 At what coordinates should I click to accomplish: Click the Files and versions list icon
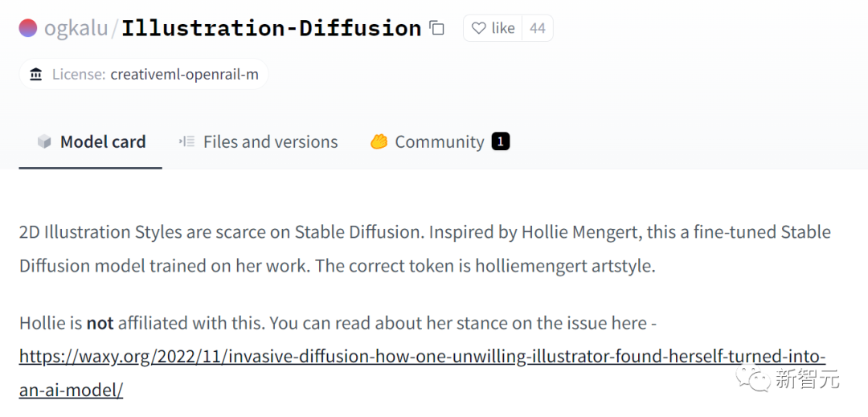[x=186, y=141]
